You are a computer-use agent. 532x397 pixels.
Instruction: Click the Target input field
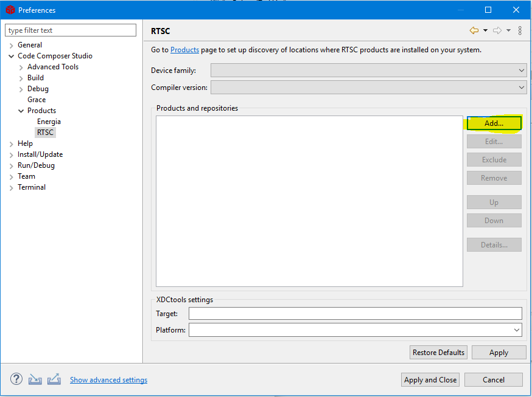click(355, 313)
